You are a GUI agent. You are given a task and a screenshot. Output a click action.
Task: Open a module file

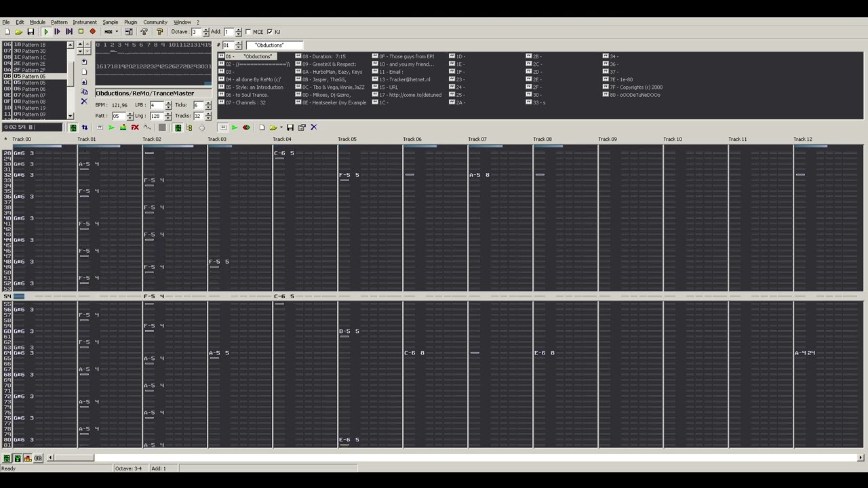pyautogui.click(x=18, y=32)
